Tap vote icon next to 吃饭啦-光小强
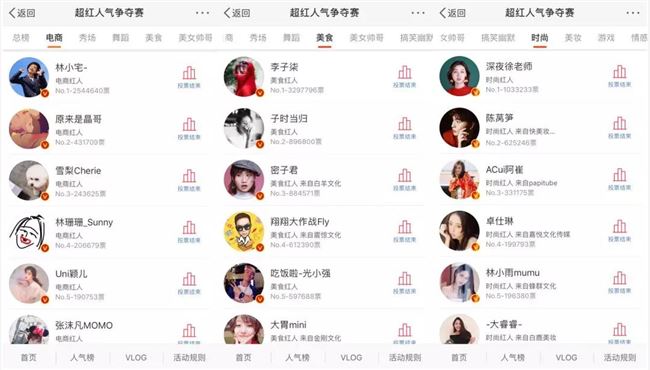 [x=405, y=283]
